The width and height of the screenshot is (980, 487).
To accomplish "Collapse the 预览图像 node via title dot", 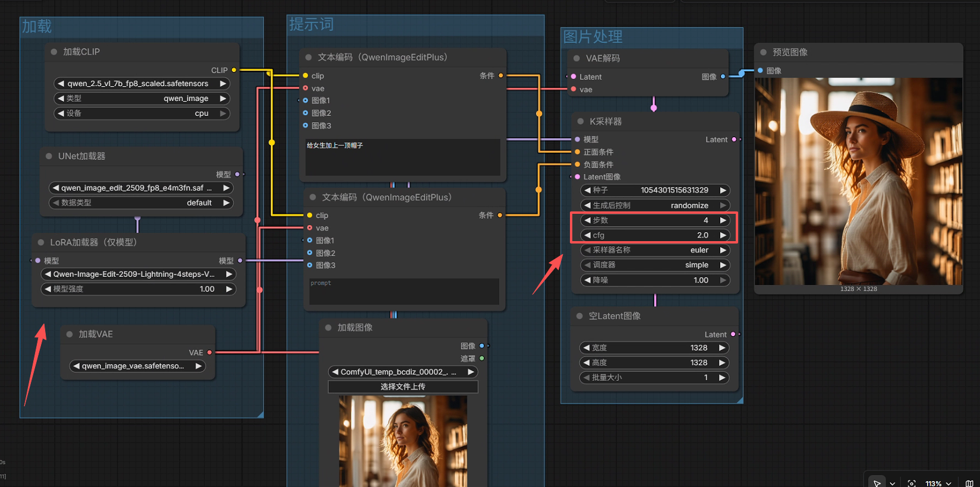I will [x=764, y=52].
